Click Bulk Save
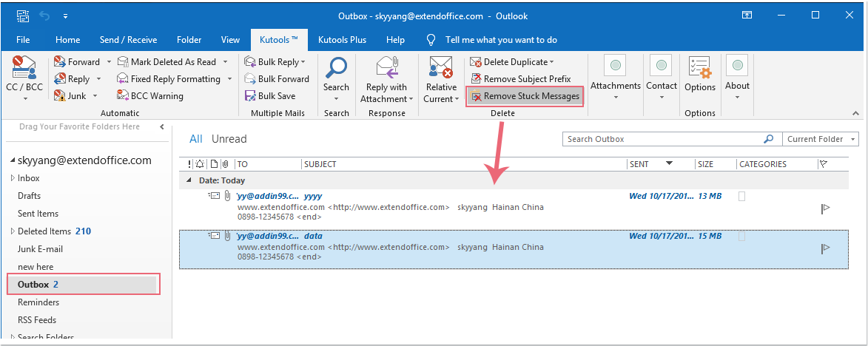 pos(269,96)
